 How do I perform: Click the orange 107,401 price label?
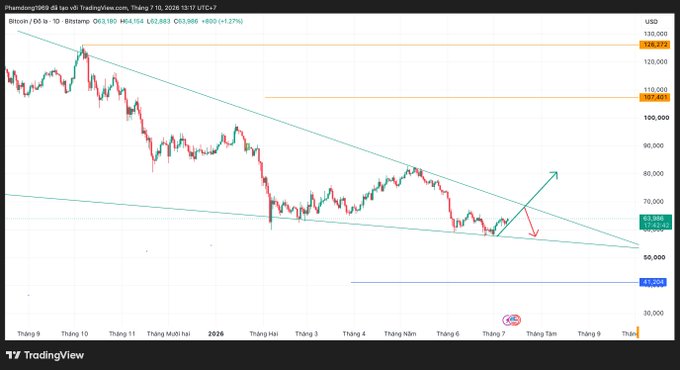pos(655,97)
